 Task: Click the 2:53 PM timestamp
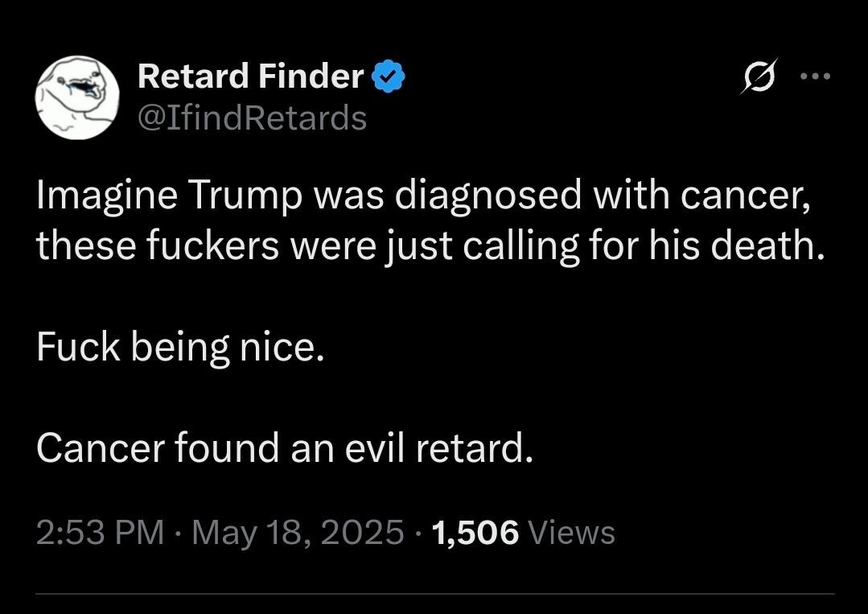pos(100,533)
